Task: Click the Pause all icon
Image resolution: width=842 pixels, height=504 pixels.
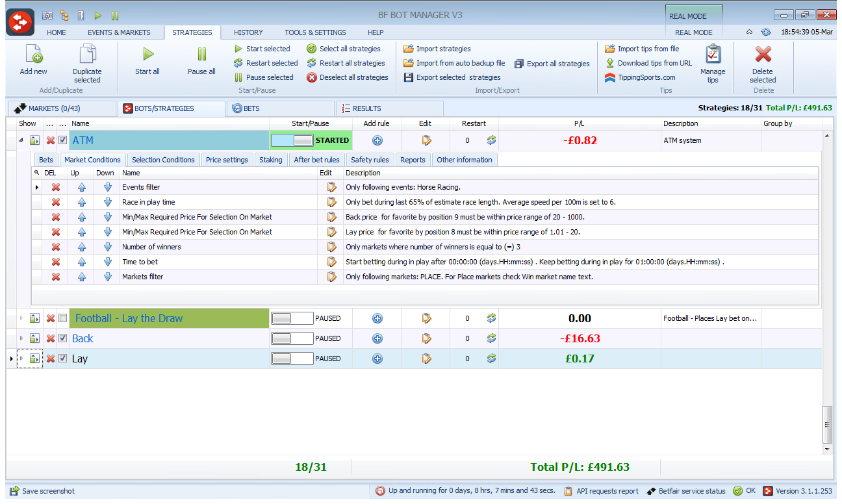Action: (x=202, y=55)
